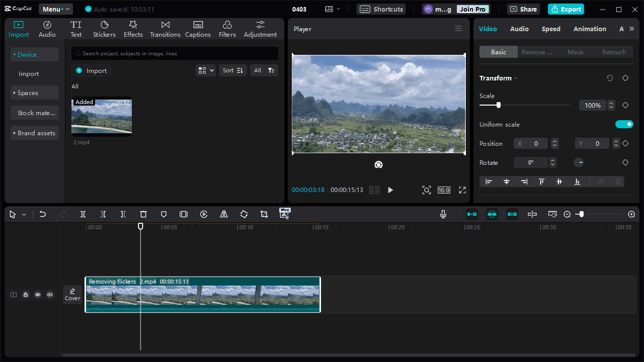The height and width of the screenshot is (362, 644).
Task: Click the Mirror flip icon
Action: tap(224, 214)
